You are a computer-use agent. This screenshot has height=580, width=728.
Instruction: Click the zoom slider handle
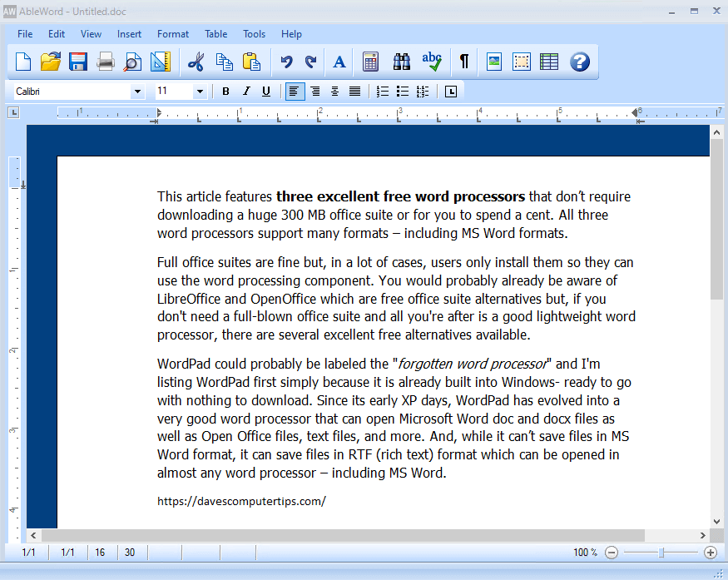(661, 553)
